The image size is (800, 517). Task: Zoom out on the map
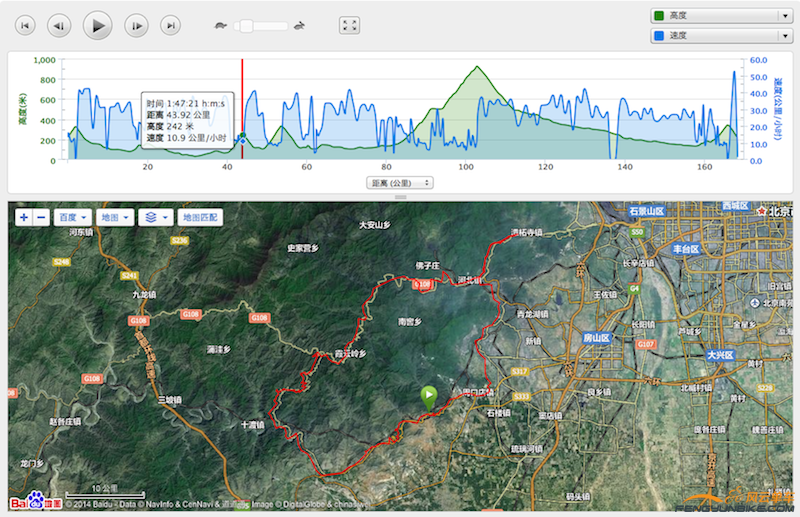(41, 217)
